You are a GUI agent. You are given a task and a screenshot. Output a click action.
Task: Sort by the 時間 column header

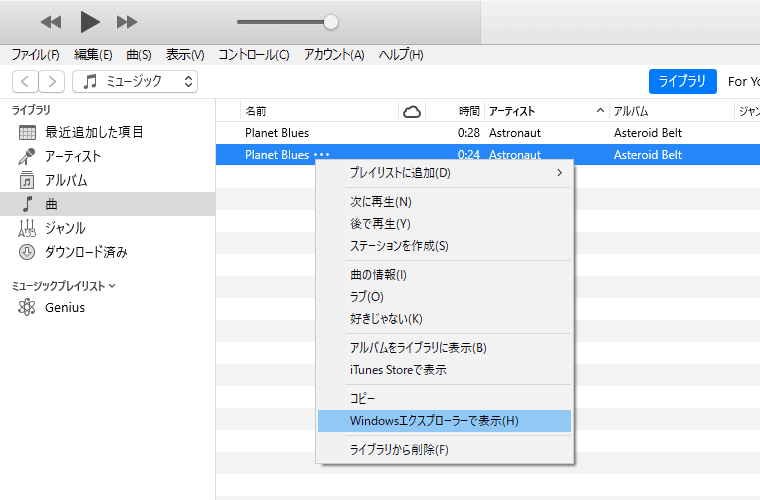click(455, 111)
